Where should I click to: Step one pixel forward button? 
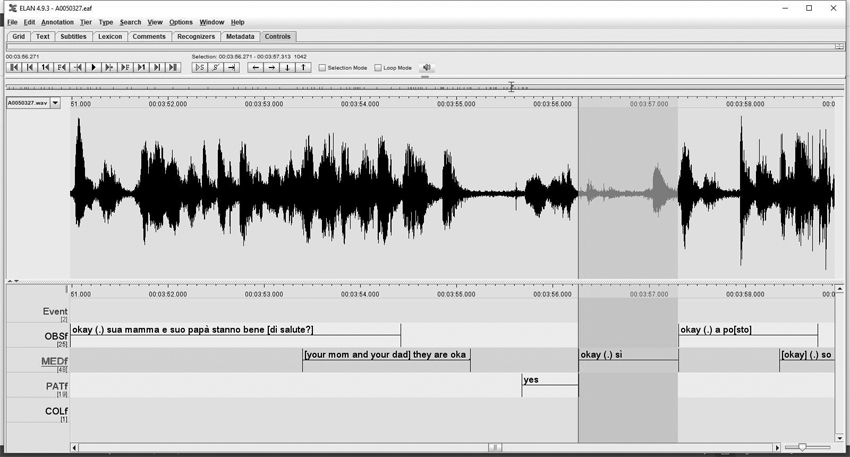109,67
